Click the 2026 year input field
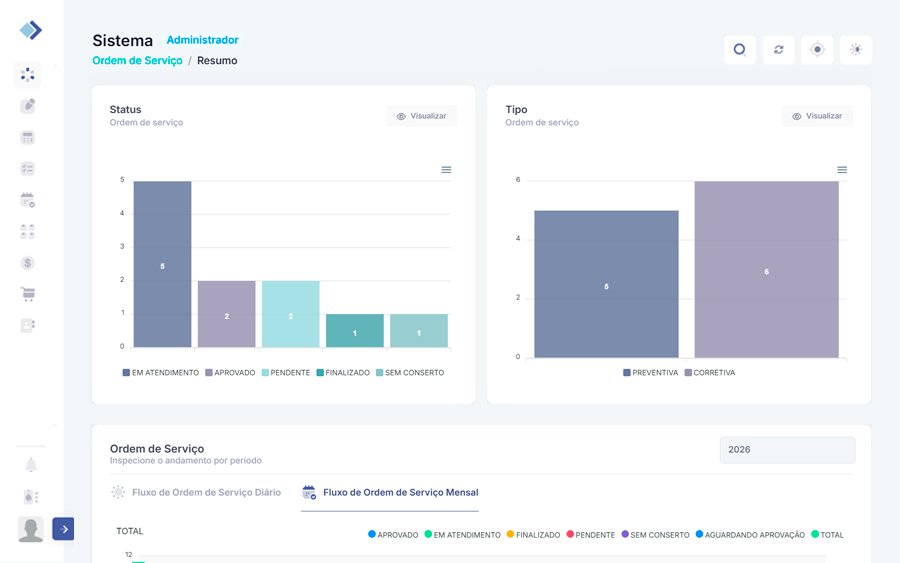Image resolution: width=900 pixels, height=563 pixels. point(787,450)
